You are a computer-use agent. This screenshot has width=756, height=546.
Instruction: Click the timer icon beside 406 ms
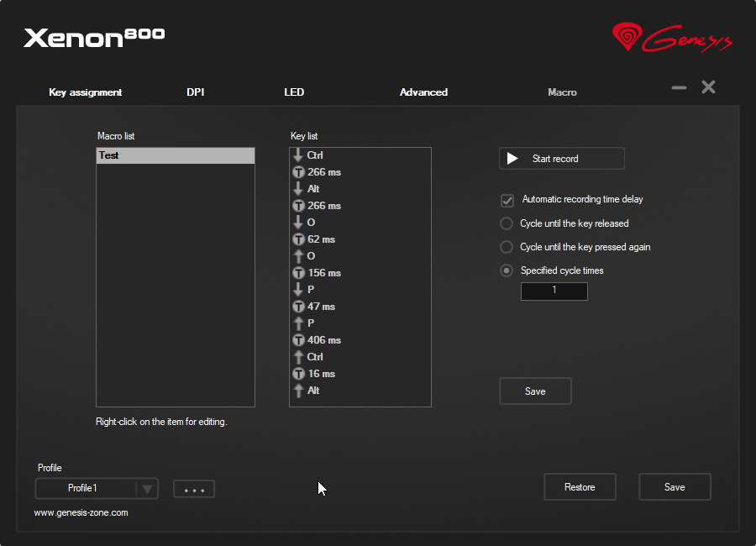298,340
